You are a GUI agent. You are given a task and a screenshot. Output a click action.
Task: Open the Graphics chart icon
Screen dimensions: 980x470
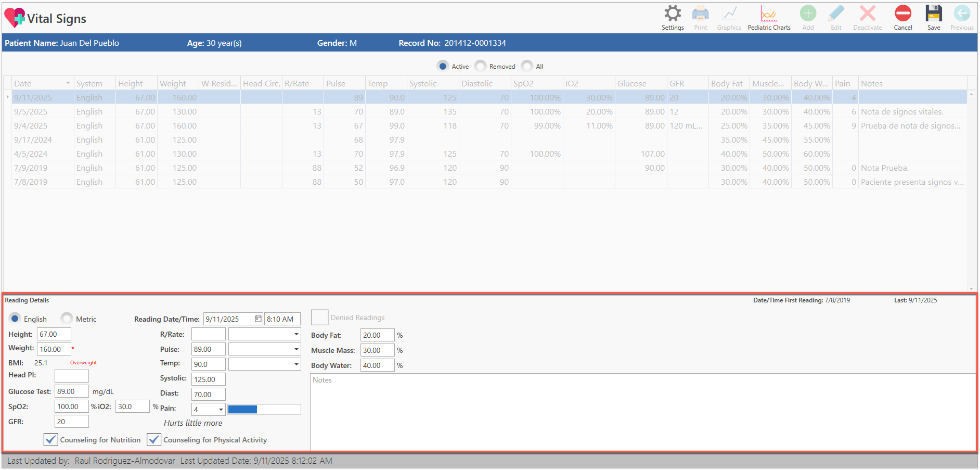[730, 14]
